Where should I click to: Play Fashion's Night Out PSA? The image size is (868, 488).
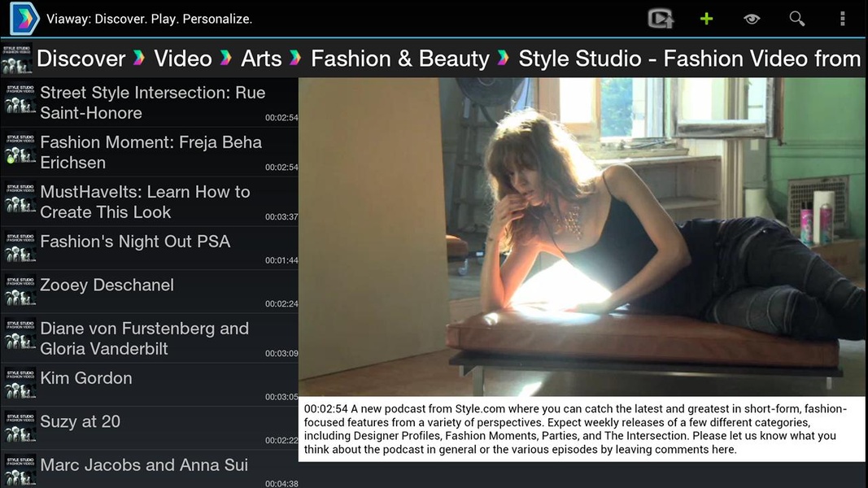point(150,248)
